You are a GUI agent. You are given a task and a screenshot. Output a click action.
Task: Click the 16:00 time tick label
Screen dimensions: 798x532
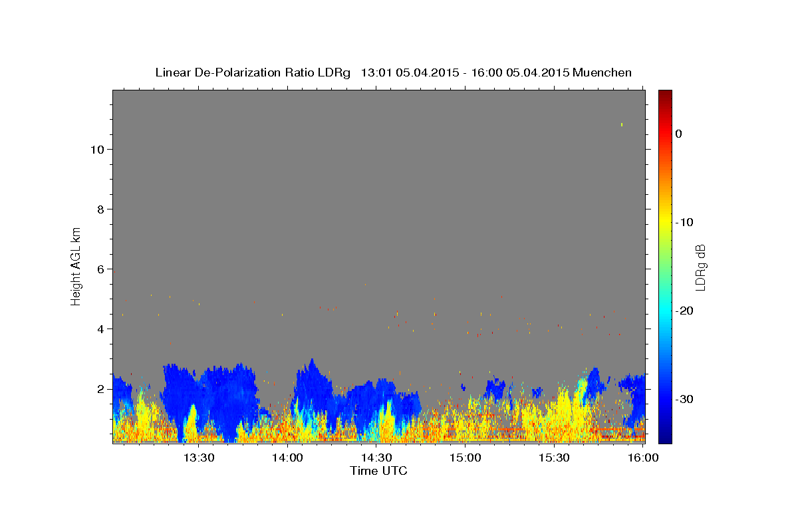coord(644,458)
